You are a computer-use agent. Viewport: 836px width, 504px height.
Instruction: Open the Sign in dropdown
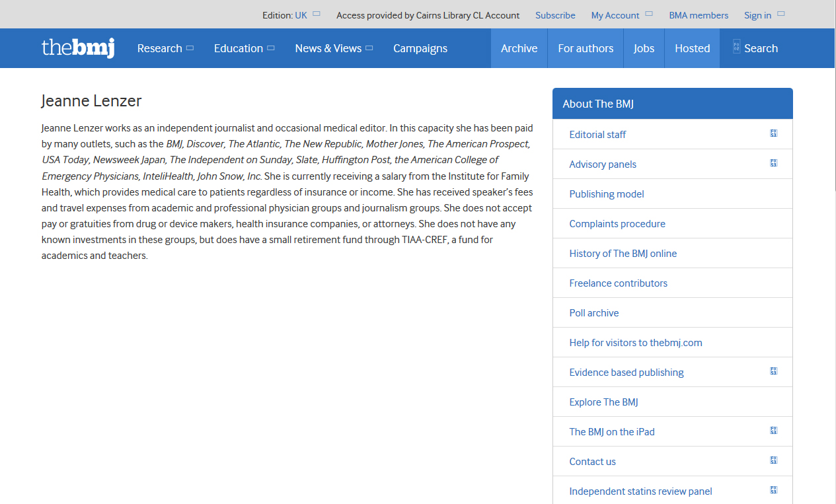point(763,15)
